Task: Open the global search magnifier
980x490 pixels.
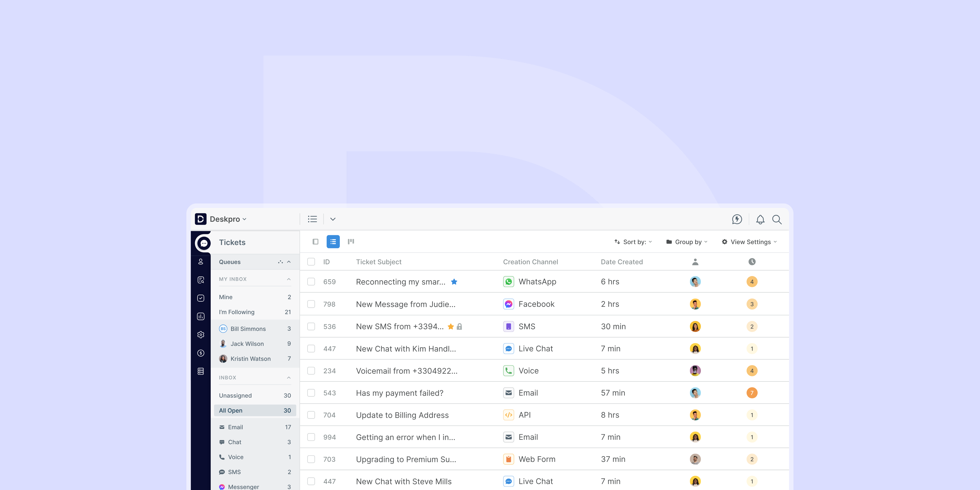Action: [x=777, y=219]
